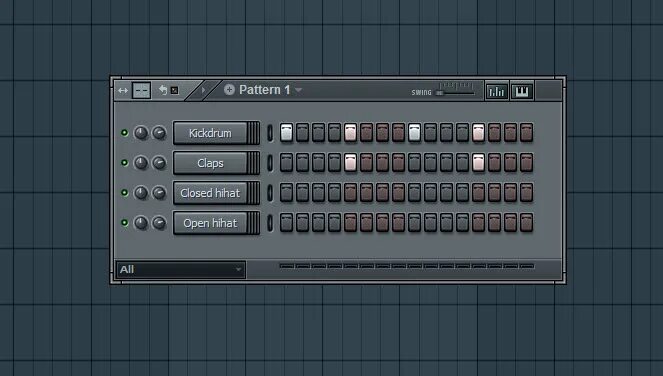
Task: Enable Closed hihat step 3
Action: pyautogui.click(x=318, y=192)
